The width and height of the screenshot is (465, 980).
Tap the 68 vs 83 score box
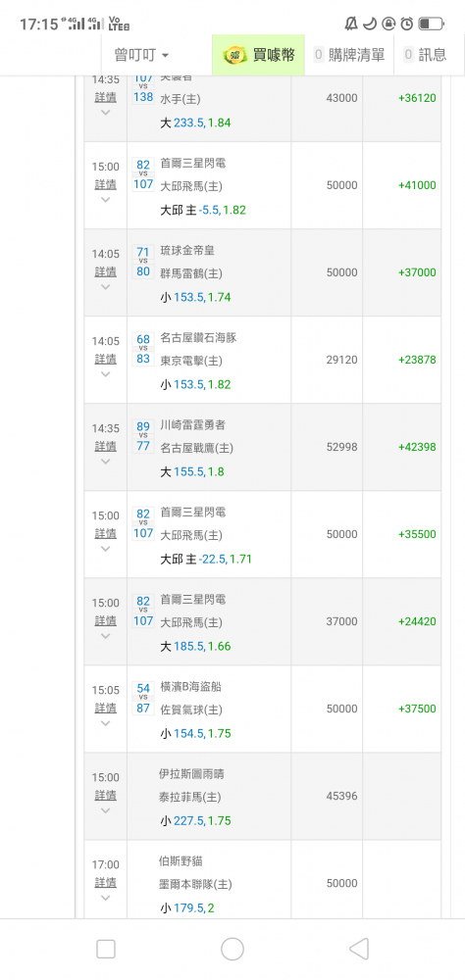(143, 350)
